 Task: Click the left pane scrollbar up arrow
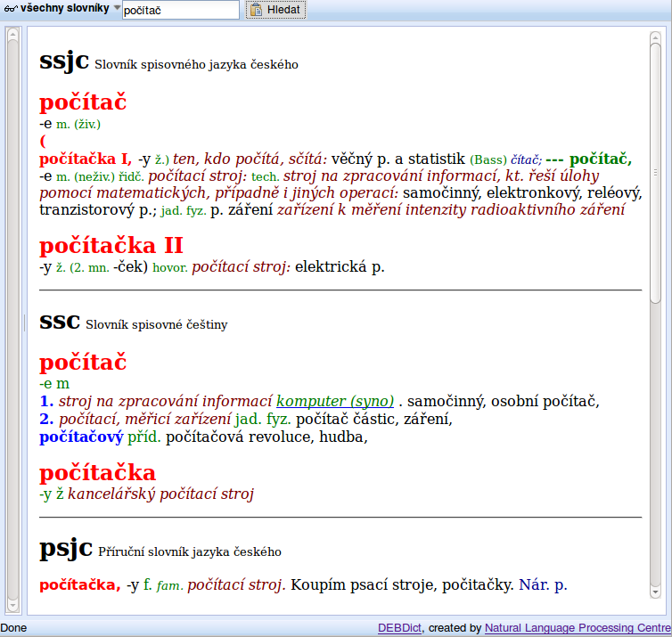point(12,34)
